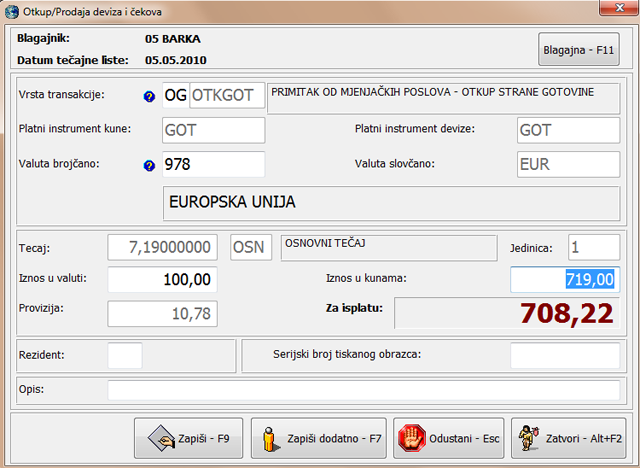Screen dimensions: 640x468
Task: Click the Odustani - Esc button
Action: (447, 438)
